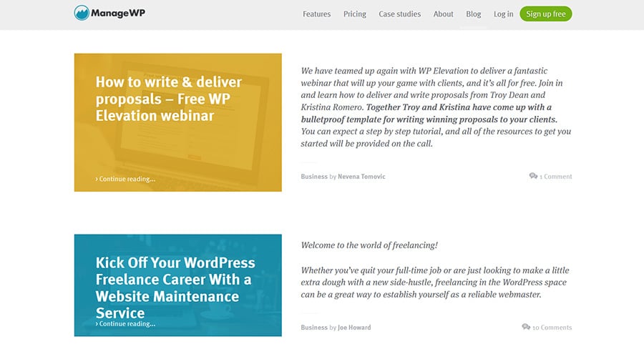Image resolution: width=644 pixels, height=344 pixels.
Task: View author Nevena Tomovic's profile
Action: pyautogui.click(x=361, y=177)
